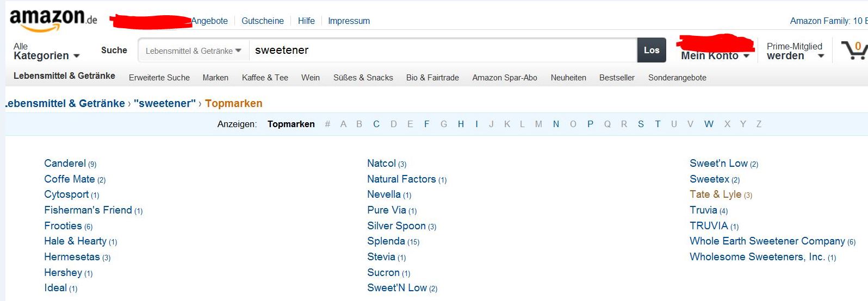
Task: Expand the Alle Kategorien dropdown
Action: click(46, 51)
